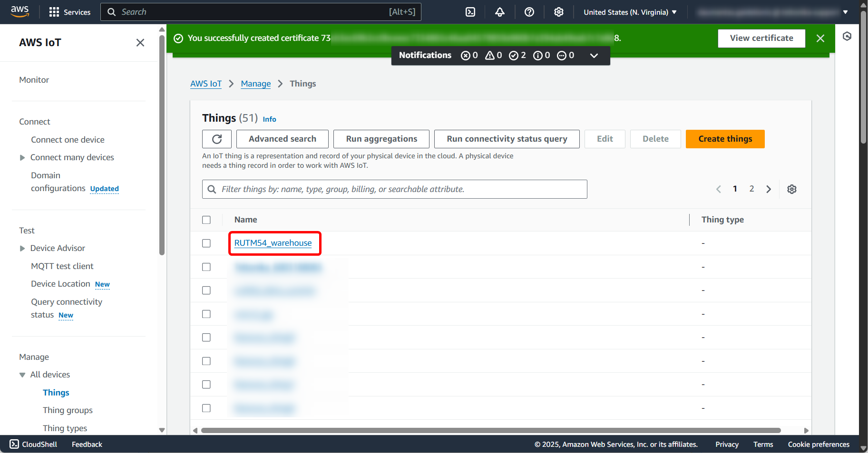Screen dimensions: 868x453
Task: Click the horizontal table scrollbar
Action: [x=490, y=431]
